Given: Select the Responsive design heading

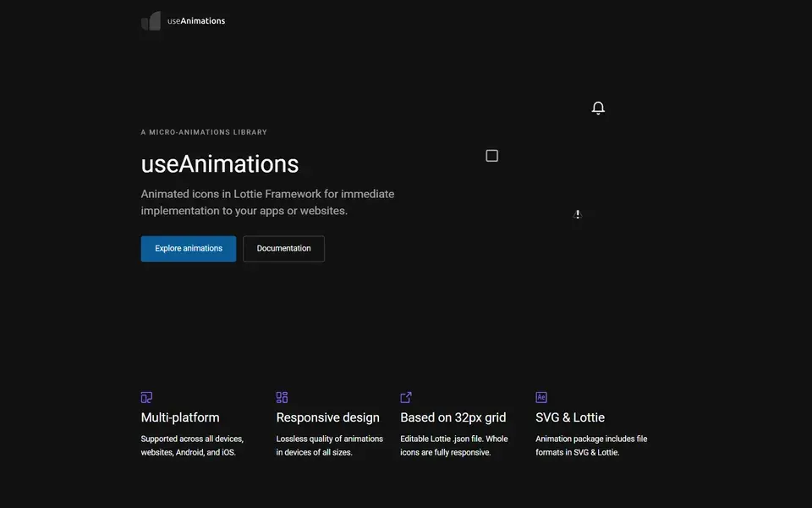Looking at the screenshot, I should 328,417.
